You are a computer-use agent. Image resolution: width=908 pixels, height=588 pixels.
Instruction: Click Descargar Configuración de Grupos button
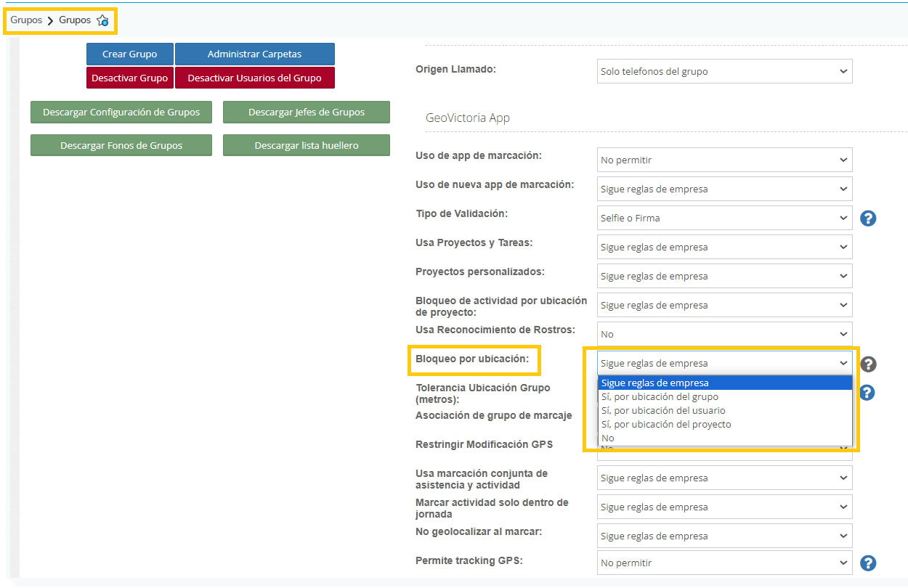click(121, 113)
